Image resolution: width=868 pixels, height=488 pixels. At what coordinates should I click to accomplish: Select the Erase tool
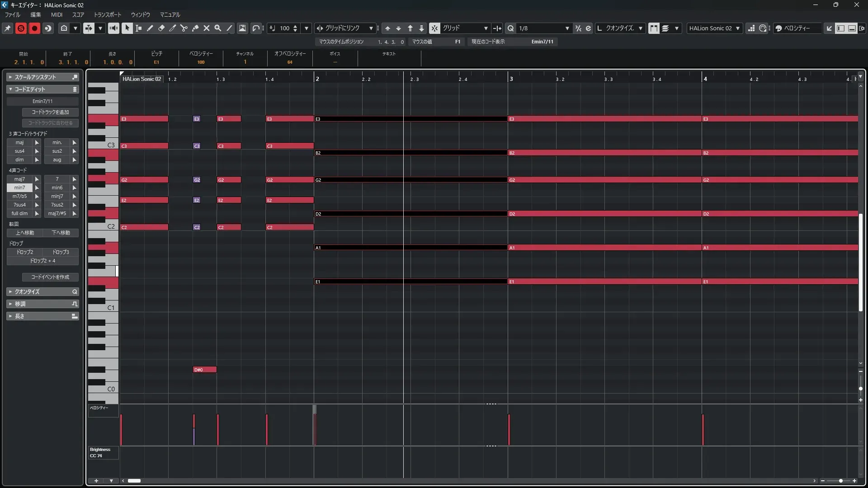click(161, 28)
